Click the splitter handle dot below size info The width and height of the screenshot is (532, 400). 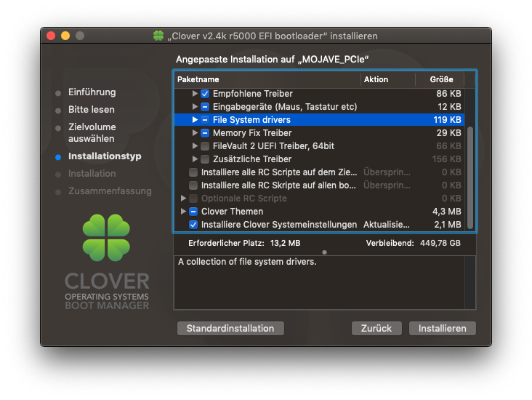click(x=324, y=252)
